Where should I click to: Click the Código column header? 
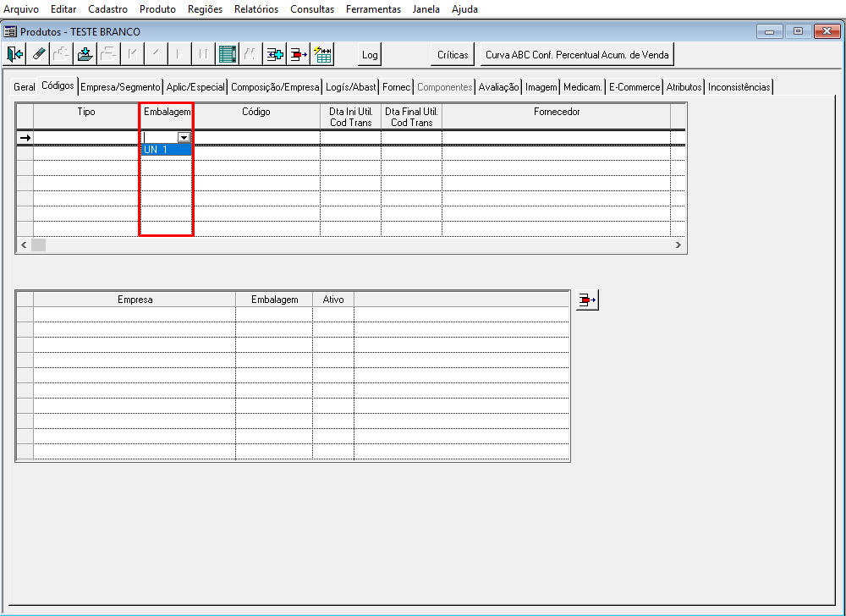pyautogui.click(x=256, y=117)
